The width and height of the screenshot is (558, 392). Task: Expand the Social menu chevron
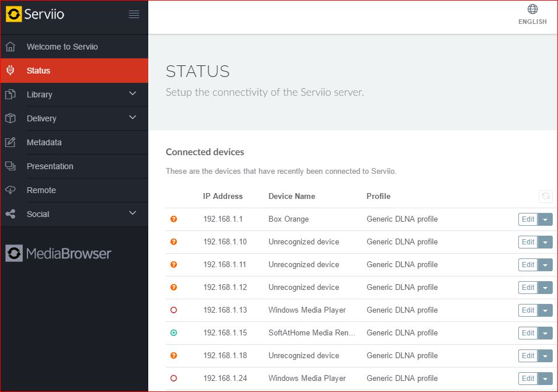tap(132, 213)
